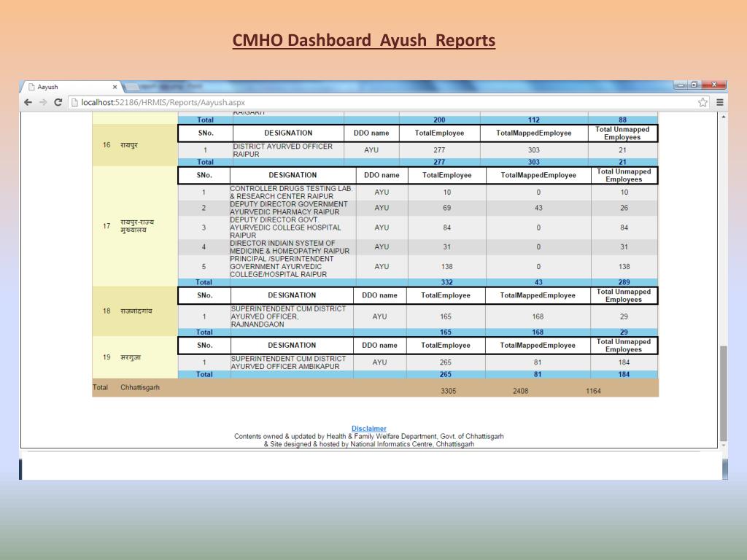The height and width of the screenshot is (560, 747).
Task: Go back with the browser back arrow
Action: tap(28, 102)
